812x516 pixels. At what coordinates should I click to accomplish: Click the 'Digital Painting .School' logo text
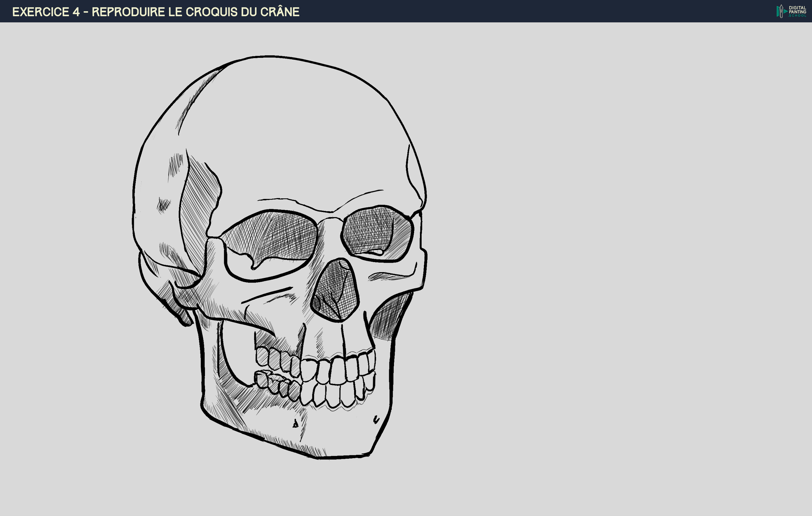797,11
